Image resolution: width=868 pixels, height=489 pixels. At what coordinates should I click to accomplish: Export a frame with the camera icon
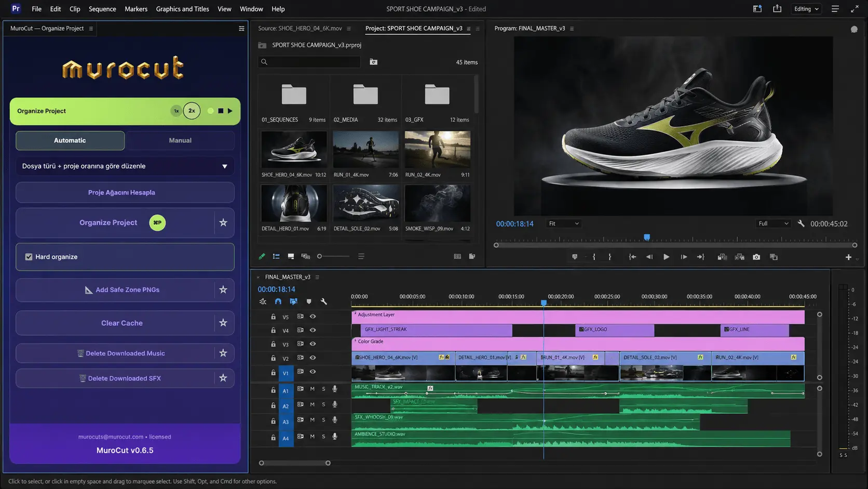(756, 257)
